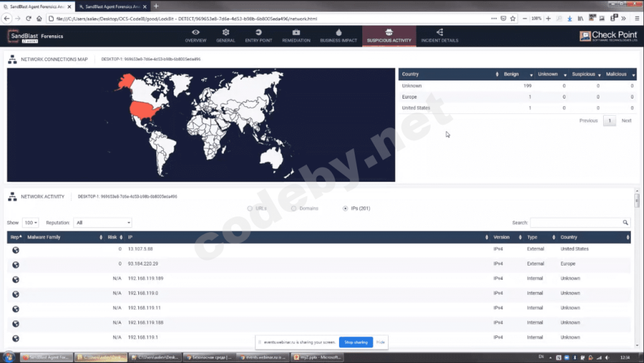644x363 pixels.
Task: Sort by Malware Family column
Action: tap(65, 237)
